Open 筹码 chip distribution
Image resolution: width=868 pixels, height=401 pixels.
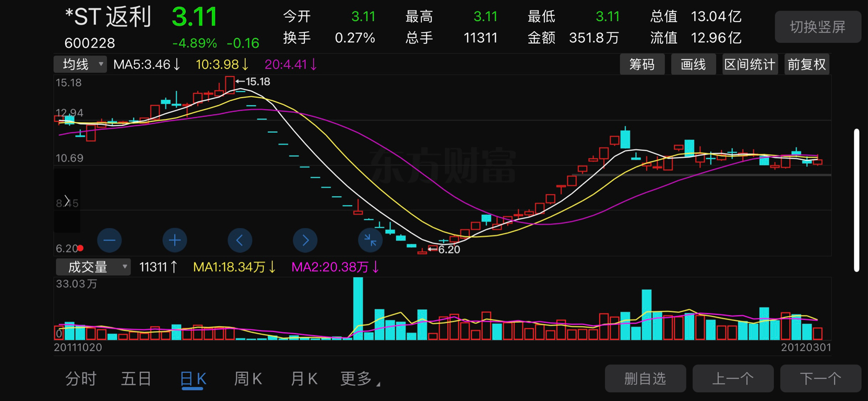click(642, 64)
